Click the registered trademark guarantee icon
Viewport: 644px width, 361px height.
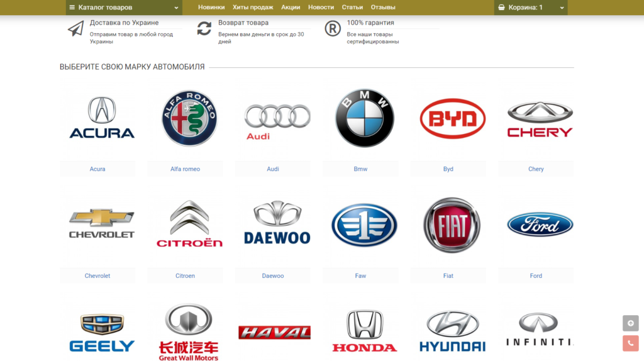(x=333, y=28)
